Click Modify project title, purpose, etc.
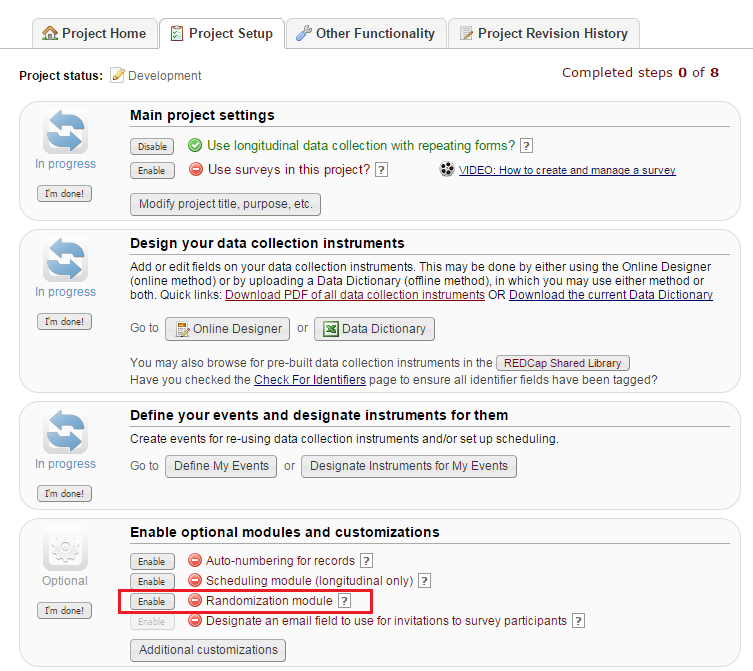Image resolution: width=753 pixels, height=671 pixels. (225, 204)
